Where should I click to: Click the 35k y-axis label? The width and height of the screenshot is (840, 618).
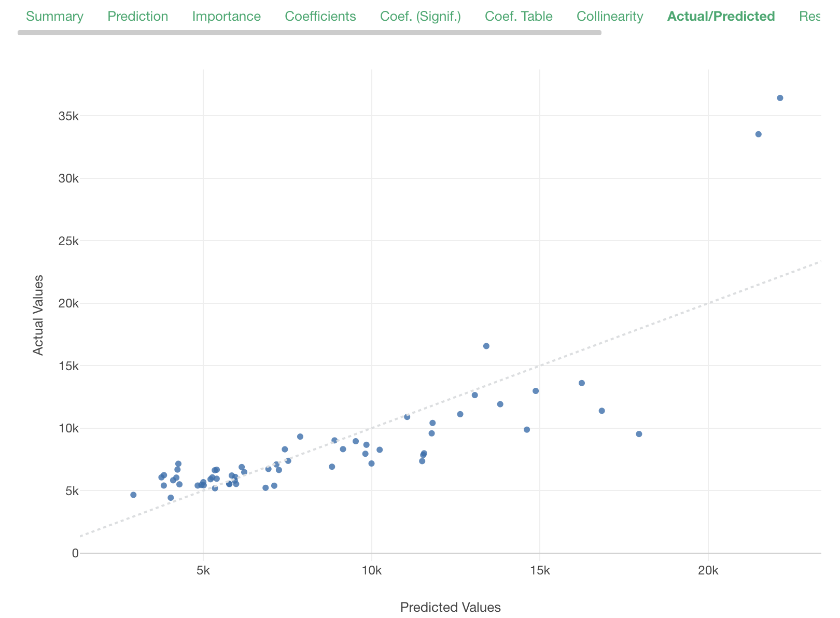[68, 116]
